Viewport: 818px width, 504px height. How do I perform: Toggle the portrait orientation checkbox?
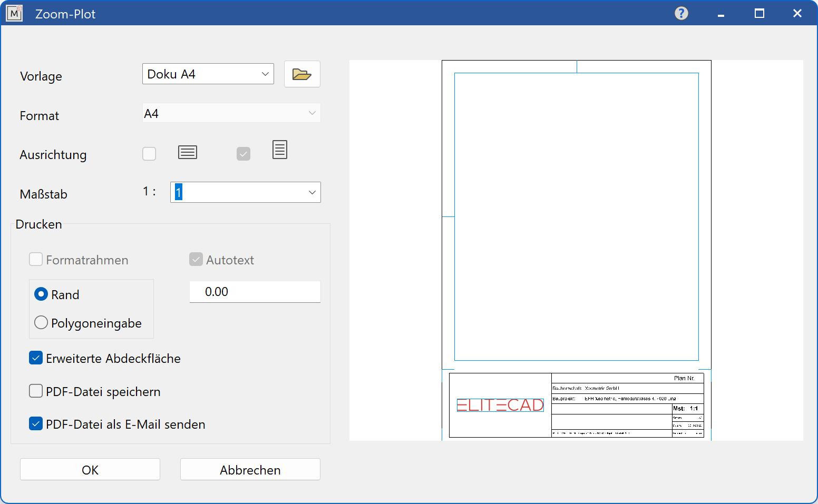tap(244, 154)
